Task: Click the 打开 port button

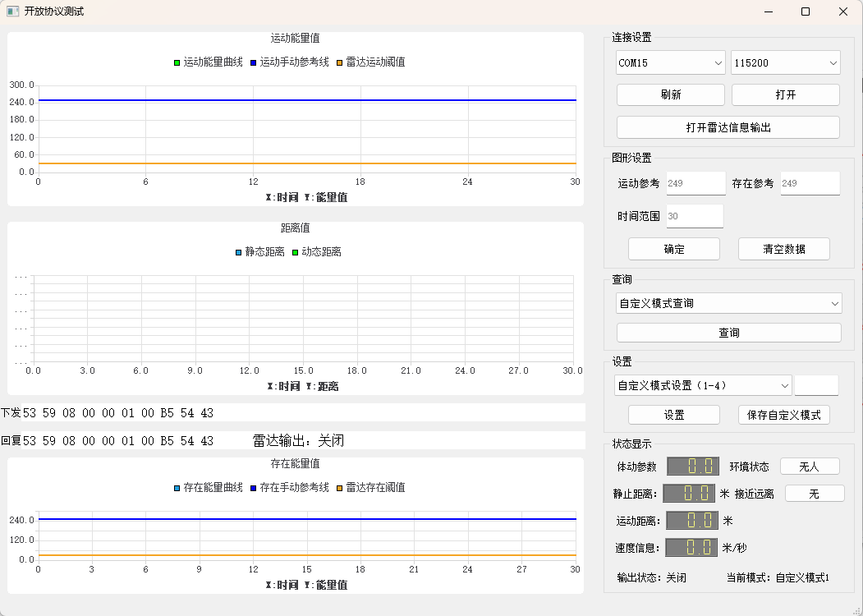Action: [785, 94]
